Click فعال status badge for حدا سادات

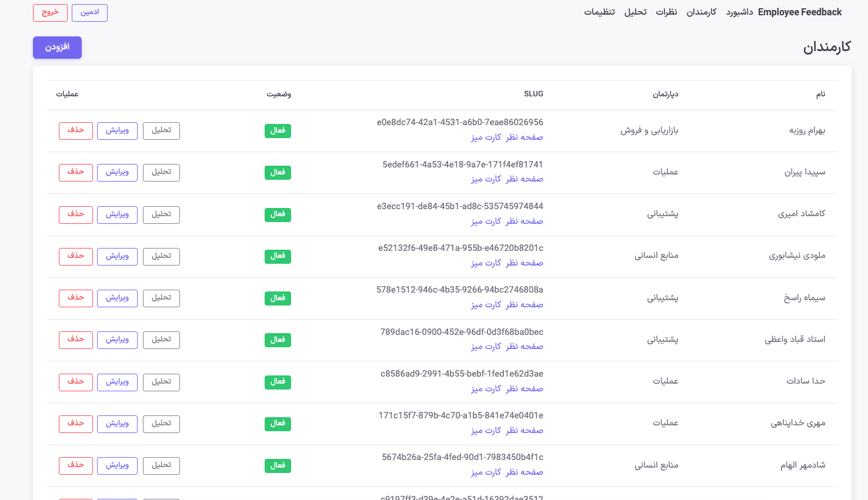click(278, 382)
